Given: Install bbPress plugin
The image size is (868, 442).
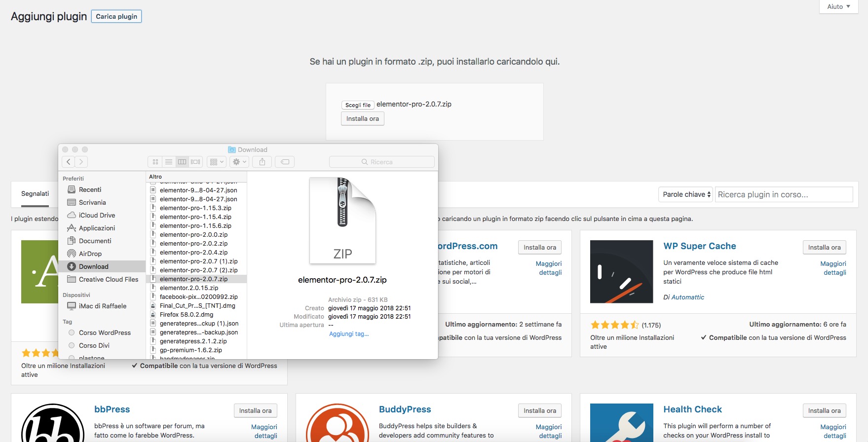Looking at the screenshot, I should coord(256,411).
